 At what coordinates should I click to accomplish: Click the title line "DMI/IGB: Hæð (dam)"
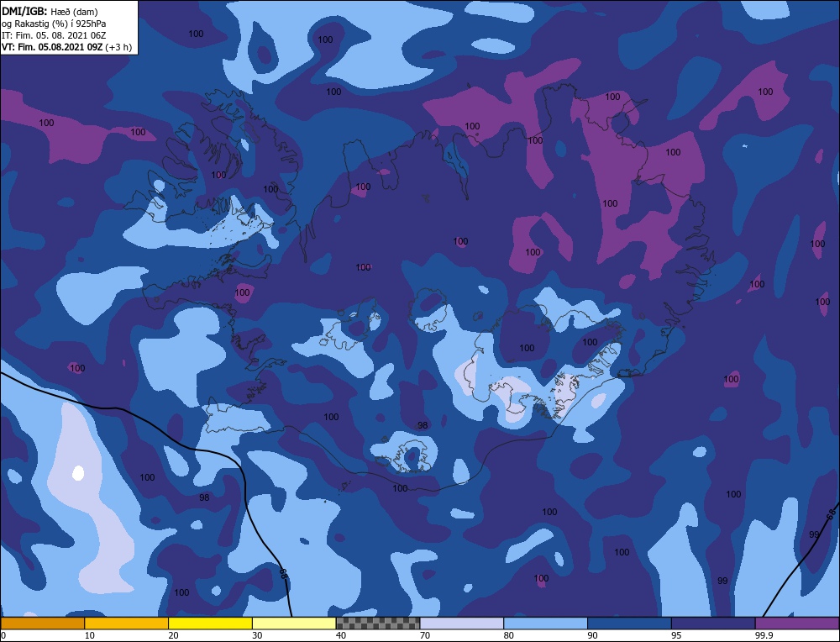(50, 12)
